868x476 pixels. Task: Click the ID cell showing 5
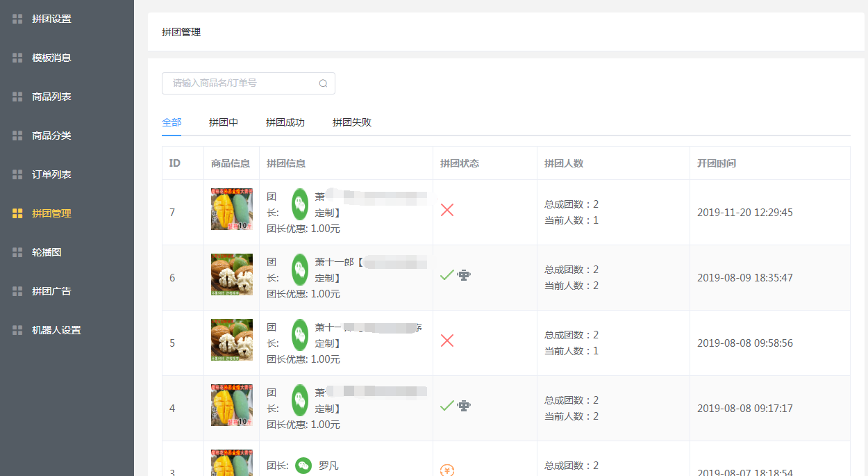172,343
